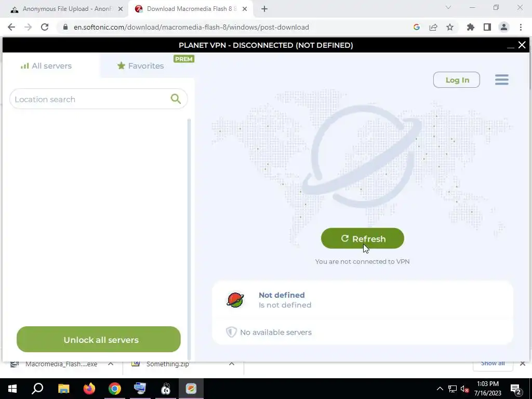
Task: Click Show all downloads
Action: pos(493,364)
